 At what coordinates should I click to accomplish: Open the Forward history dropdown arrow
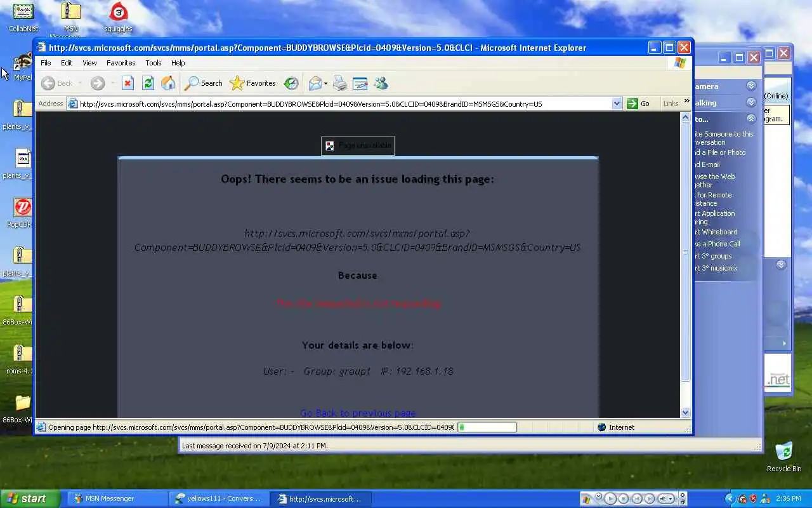[x=112, y=83]
